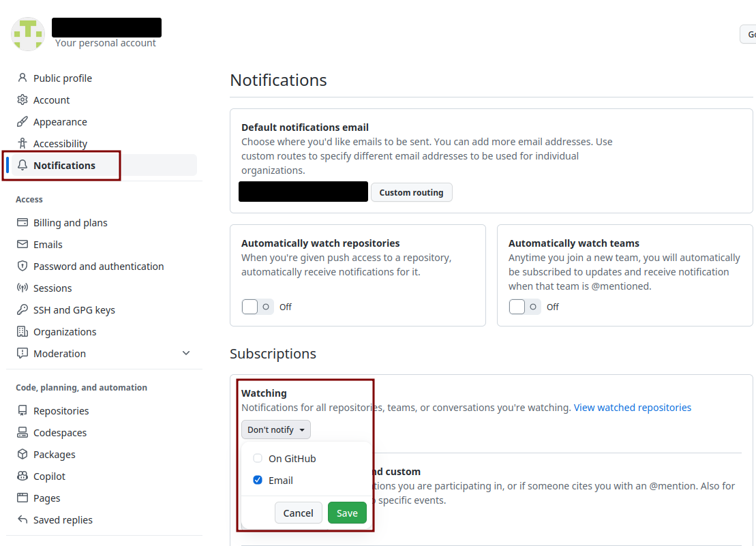The image size is (756, 546).
Task: Save the watching notification settings
Action: tap(347, 513)
